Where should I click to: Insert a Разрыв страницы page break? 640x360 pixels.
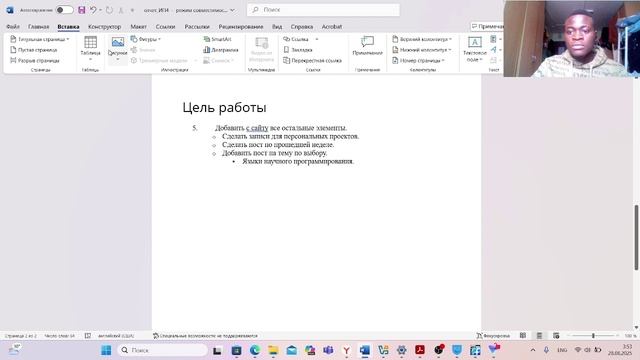[35, 60]
